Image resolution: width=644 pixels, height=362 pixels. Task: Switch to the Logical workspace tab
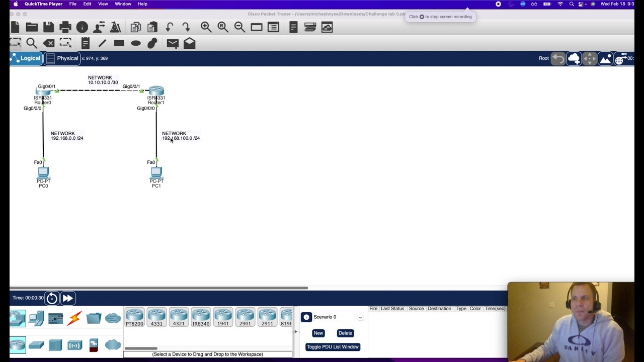pyautogui.click(x=26, y=58)
